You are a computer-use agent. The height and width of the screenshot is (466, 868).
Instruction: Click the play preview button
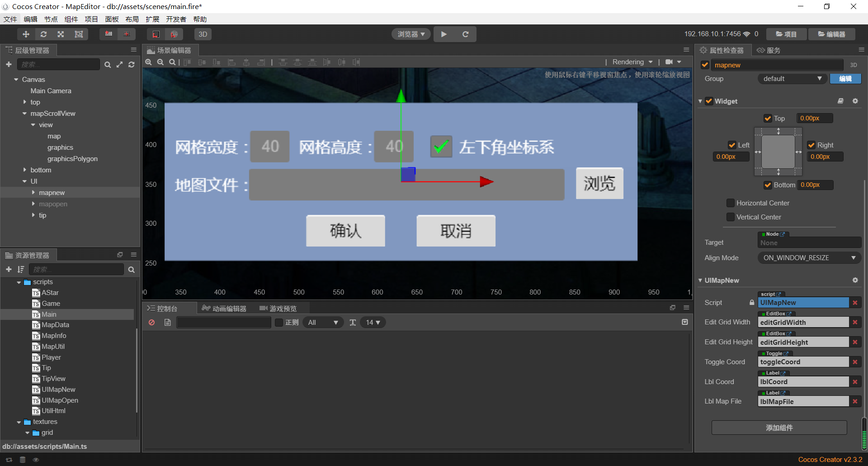tap(444, 34)
